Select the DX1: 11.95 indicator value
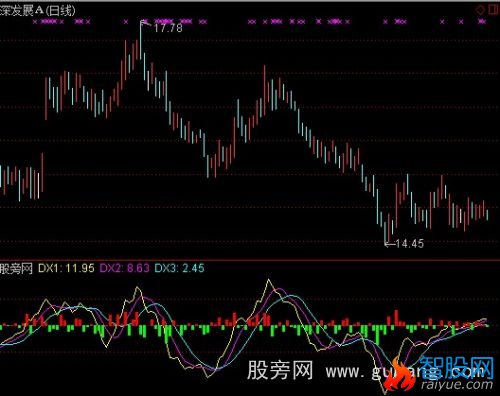Image resolution: width=500 pixels, height=396 pixels. (66, 268)
